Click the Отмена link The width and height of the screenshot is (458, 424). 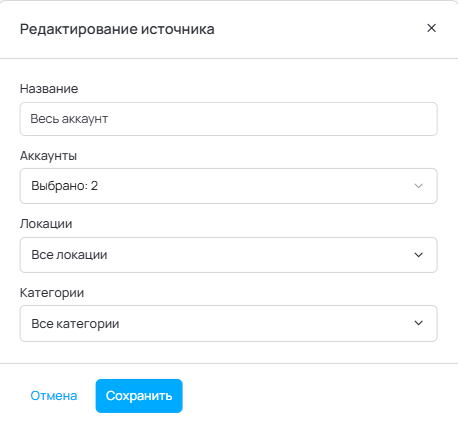tap(54, 396)
